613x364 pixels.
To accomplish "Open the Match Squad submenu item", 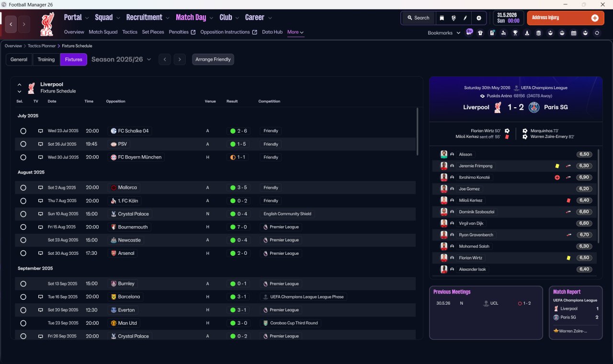I will click(103, 32).
